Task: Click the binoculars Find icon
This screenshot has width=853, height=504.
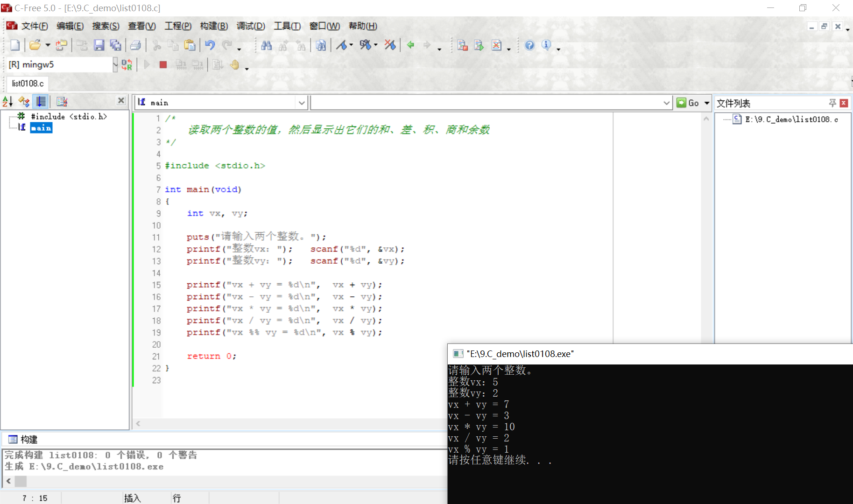Action: 267,45
